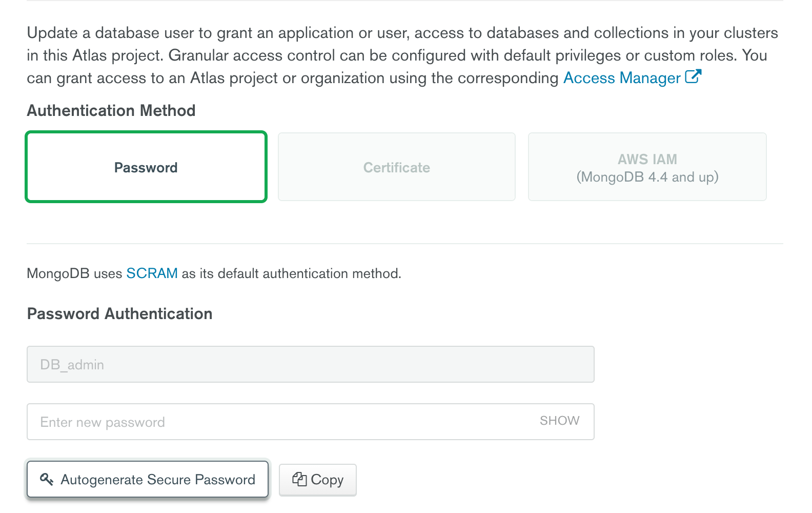812x513 pixels.
Task: Click the key icon on Autogenerate button
Action: [47, 479]
